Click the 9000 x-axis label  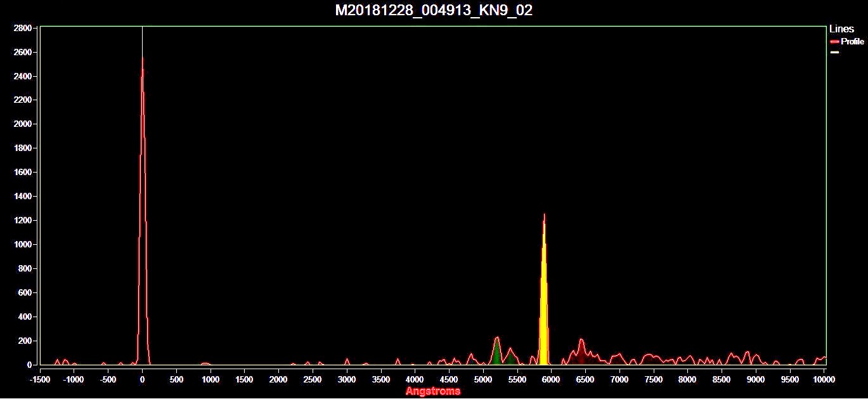(756, 379)
